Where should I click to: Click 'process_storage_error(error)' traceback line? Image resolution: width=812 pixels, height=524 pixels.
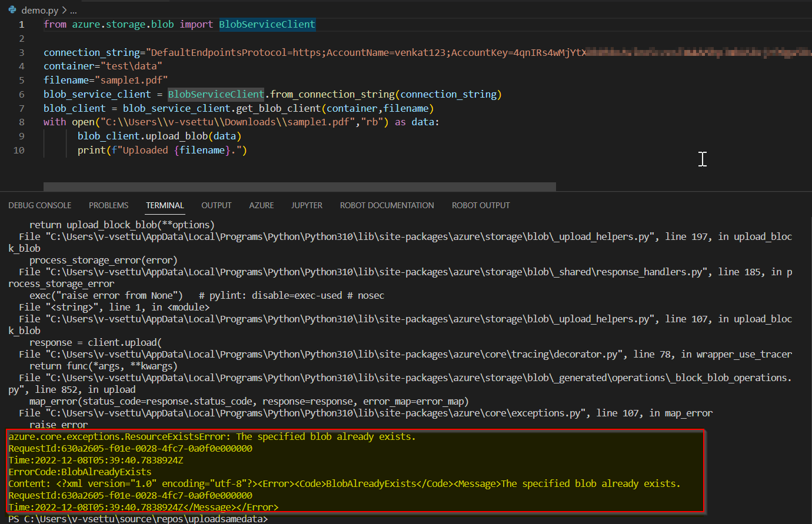pos(103,260)
